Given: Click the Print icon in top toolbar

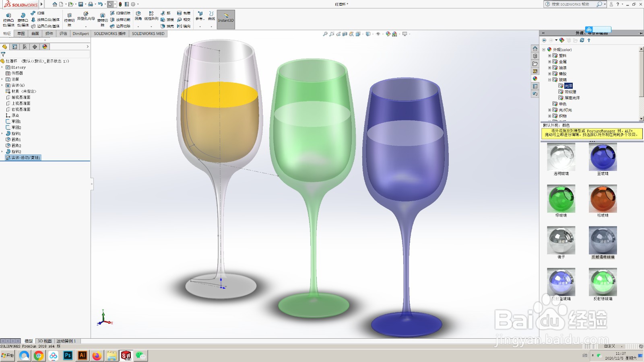Looking at the screenshot, I should 91,4.
